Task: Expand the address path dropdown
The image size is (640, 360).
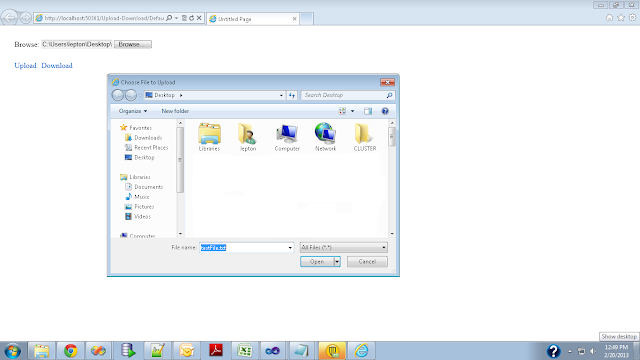Action: pyautogui.click(x=281, y=95)
